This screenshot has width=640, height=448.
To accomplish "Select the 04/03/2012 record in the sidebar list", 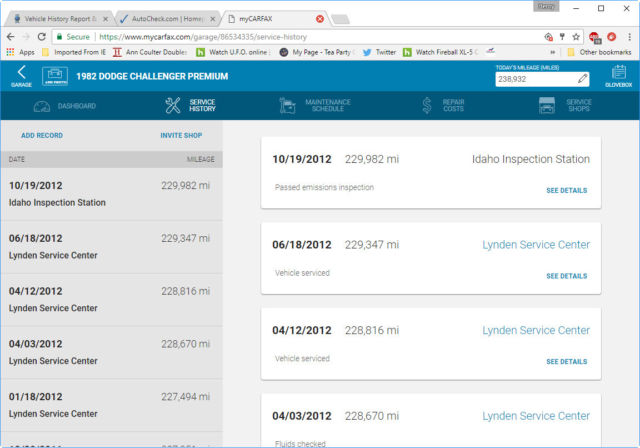I will click(110, 351).
